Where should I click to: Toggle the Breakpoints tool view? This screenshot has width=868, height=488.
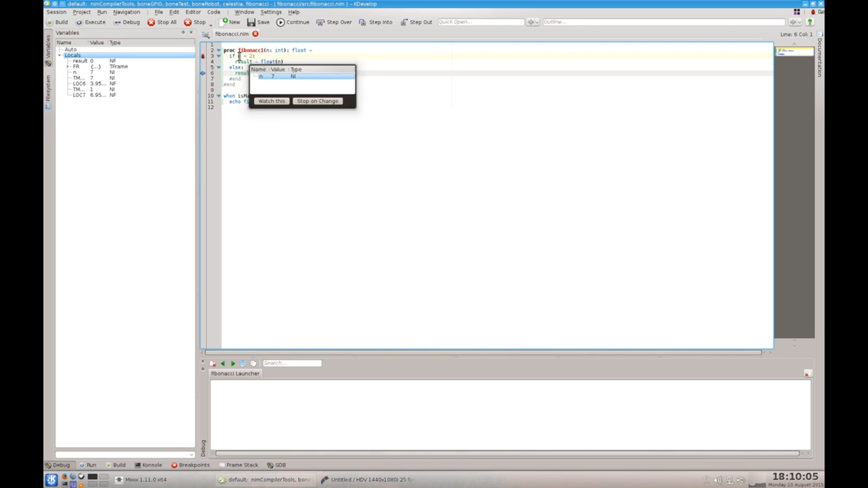[x=191, y=465]
